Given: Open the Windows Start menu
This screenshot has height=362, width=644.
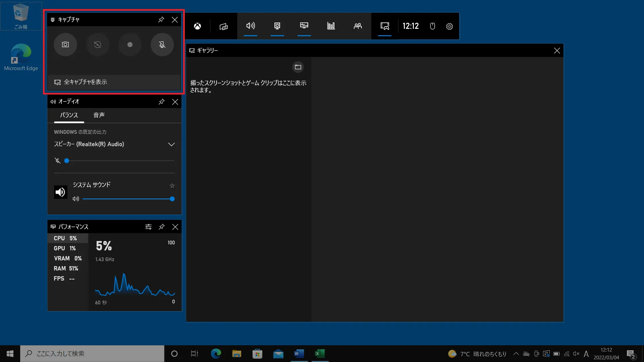Looking at the screenshot, I should tap(10, 354).
